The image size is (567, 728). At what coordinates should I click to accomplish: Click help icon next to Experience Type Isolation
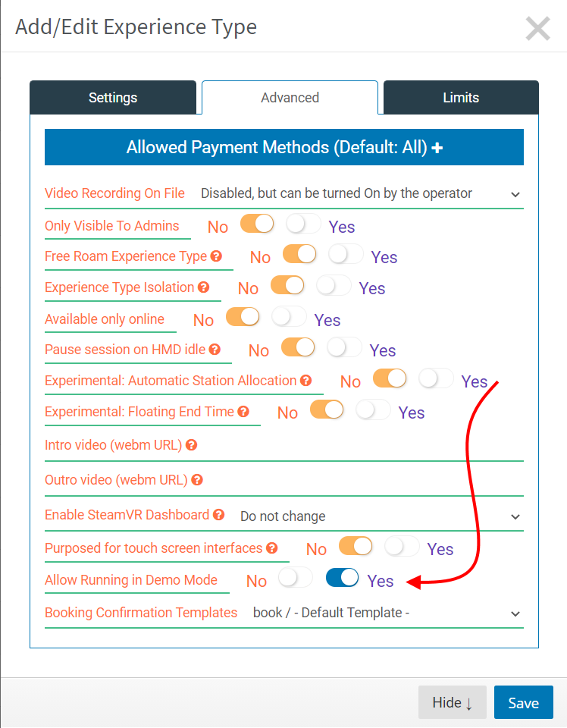tap(204, 287)
